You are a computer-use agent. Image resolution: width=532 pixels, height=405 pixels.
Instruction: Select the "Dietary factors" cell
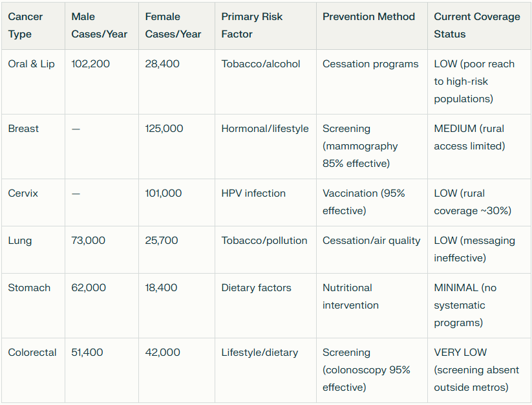[256, 288]
